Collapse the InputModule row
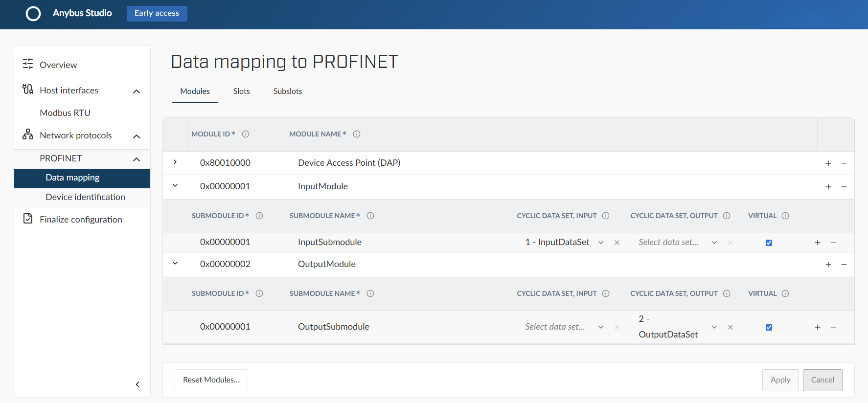868x403 pixels. tap(175, 185)
